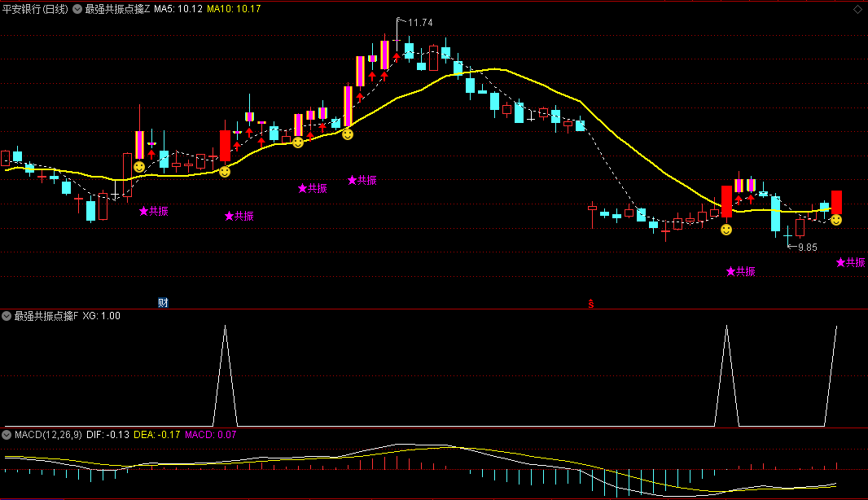Select the XG: 1.00 value label
The height and width of the screenshot is (500, 868).
(x=101, y=316)
